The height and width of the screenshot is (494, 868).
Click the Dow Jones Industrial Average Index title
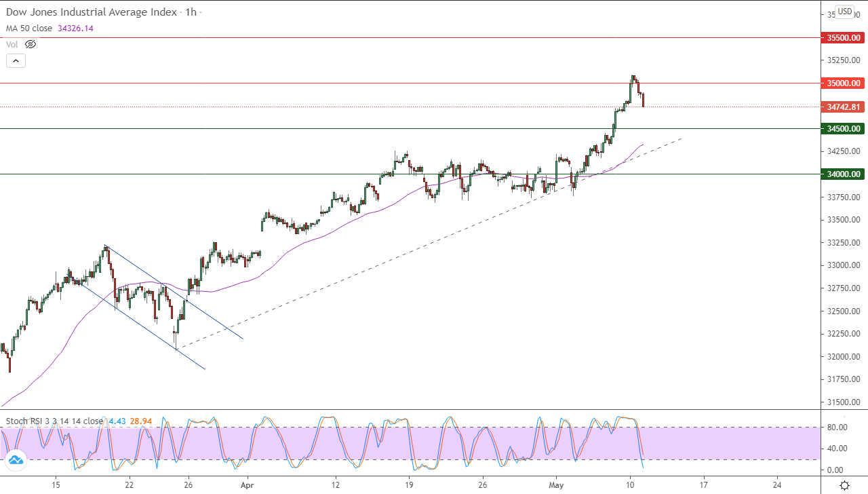point(92,12)
